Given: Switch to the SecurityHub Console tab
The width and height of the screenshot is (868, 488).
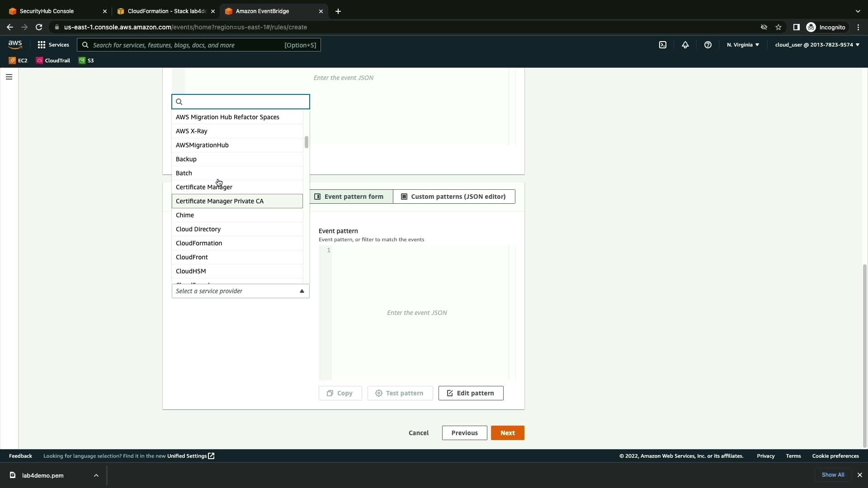Looking at the screenshot, I should (x=47, y=11).
